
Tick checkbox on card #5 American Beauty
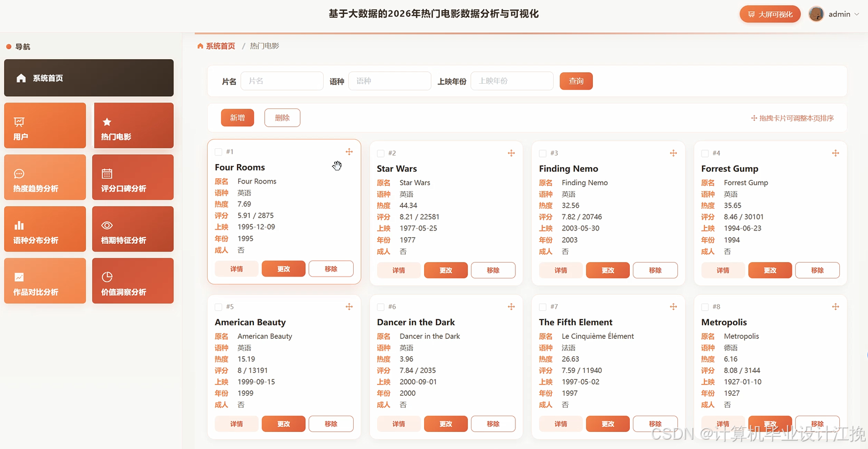point(219,307)
